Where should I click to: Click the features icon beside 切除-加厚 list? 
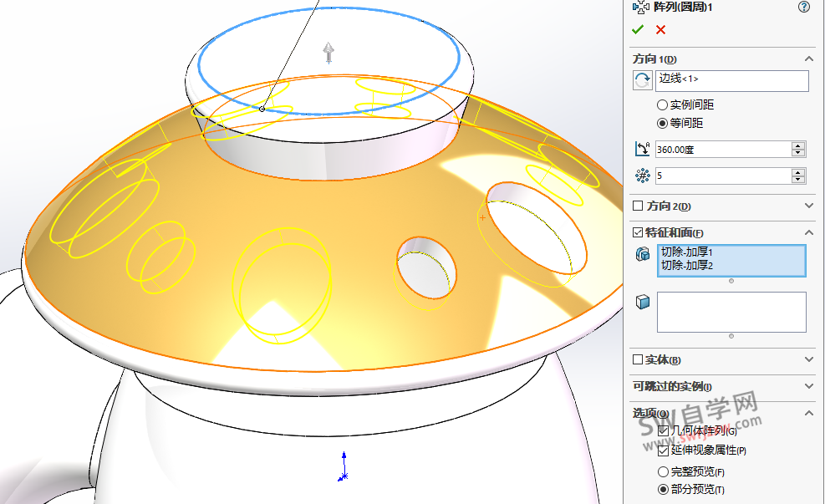coord(643,254)
